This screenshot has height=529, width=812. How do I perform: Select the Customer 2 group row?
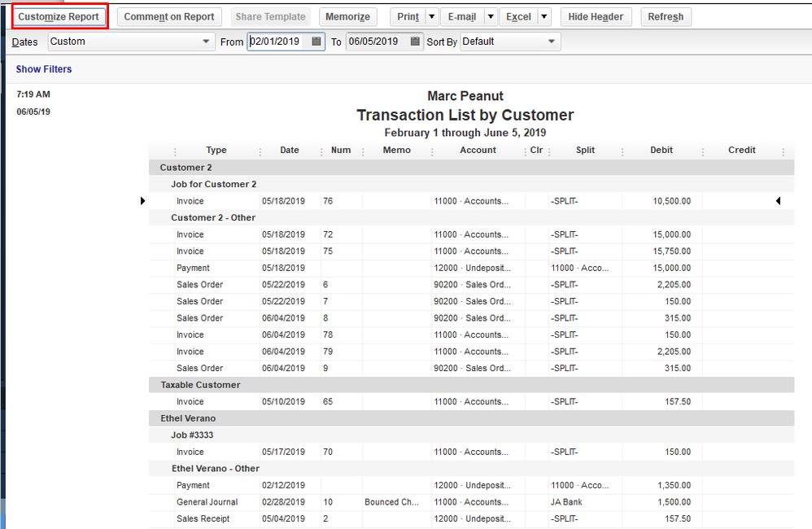(x=471, y=168)
